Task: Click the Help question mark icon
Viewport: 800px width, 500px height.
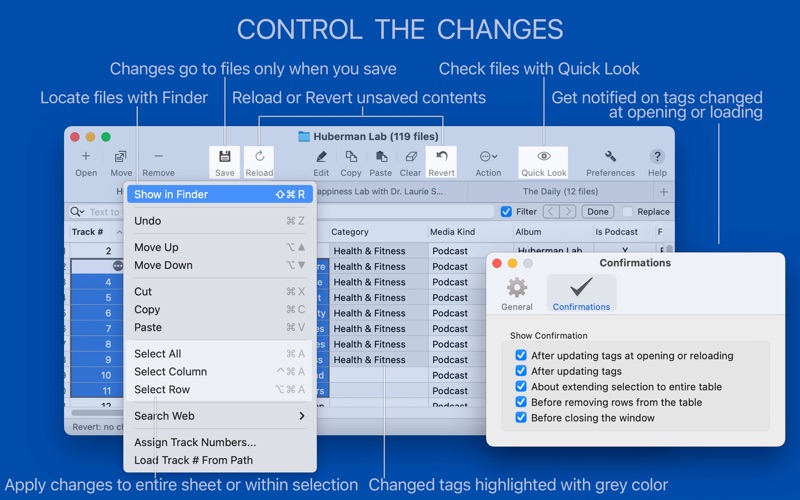Action: [657, 156]
